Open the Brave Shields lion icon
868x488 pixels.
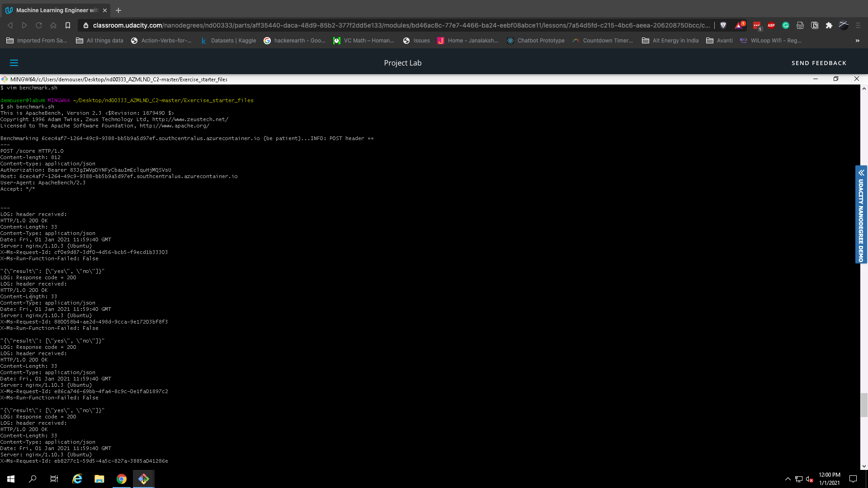(723, 25)
